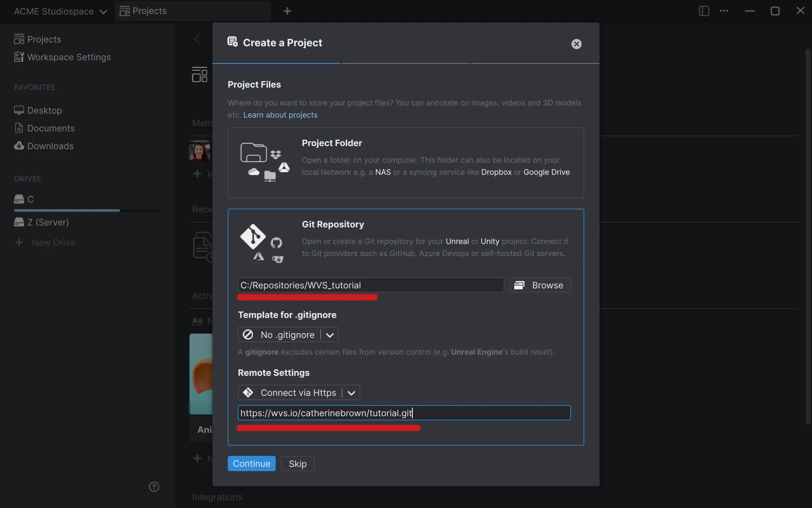The image size is (812, 508).
Task: Open the ACME Studiospace workspace switcher
Action: (x=60, y=11)
